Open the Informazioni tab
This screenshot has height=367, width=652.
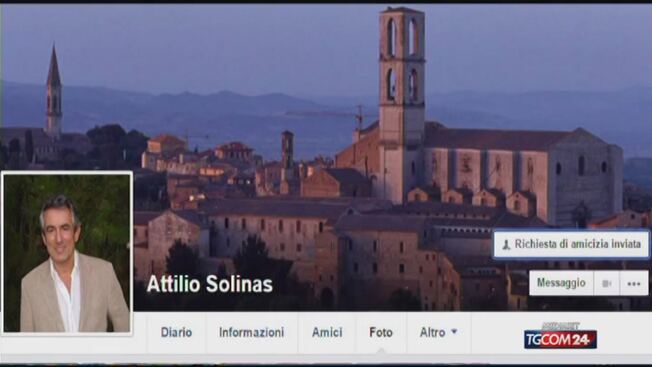point(252,333)
